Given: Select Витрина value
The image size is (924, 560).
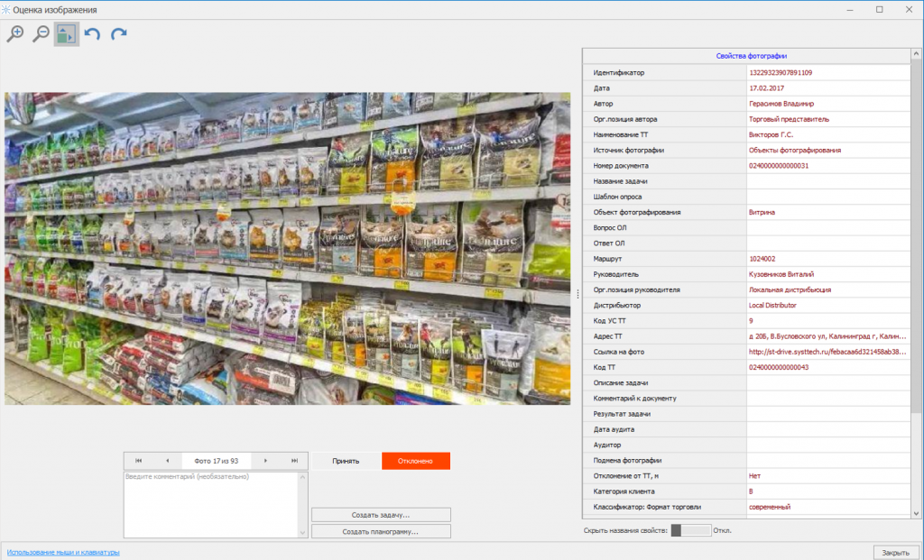Looking at the screenshot, I should point(762,212).
